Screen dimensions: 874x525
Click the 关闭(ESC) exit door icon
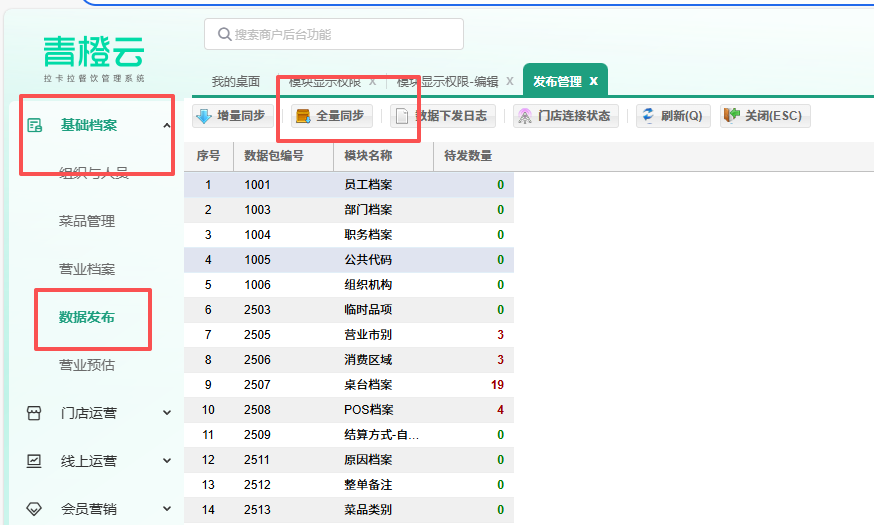click(x=731, y=116)
